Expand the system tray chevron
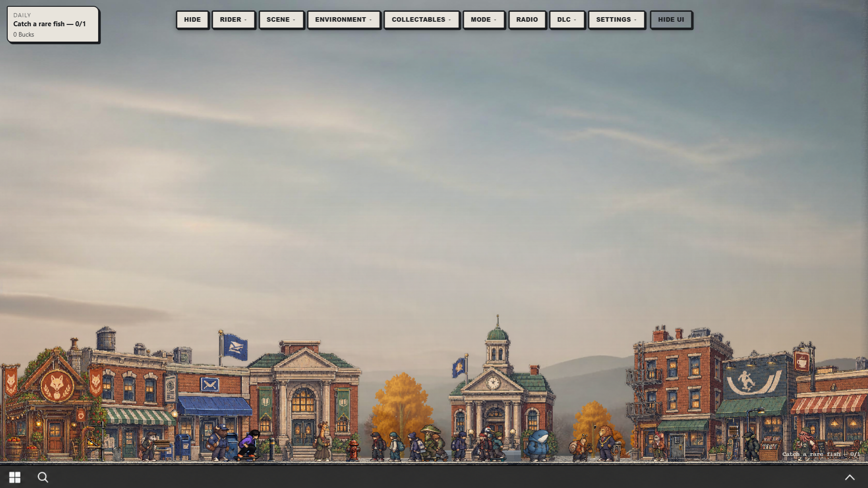 pos(849,477)
